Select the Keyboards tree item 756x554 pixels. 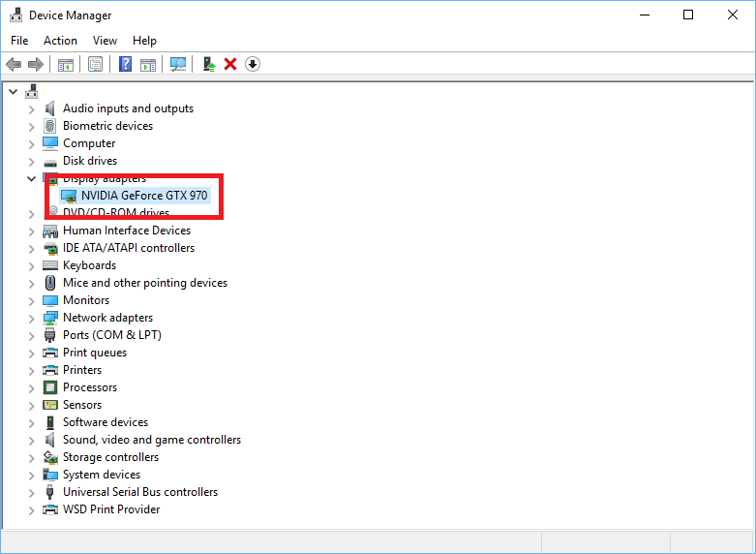[89, 265]
